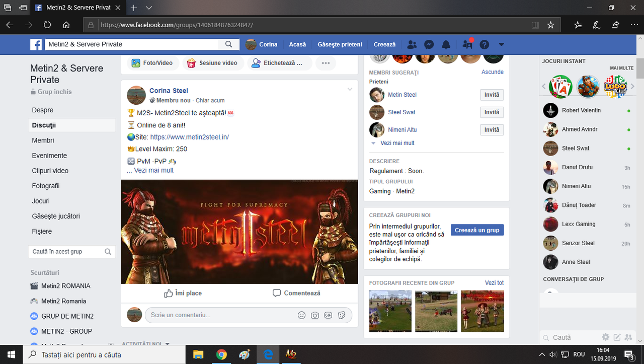This screenshot has width=644, height=364.
Task: Expand post text with Vezi mai mult
Action: click(x=154, y=170)
